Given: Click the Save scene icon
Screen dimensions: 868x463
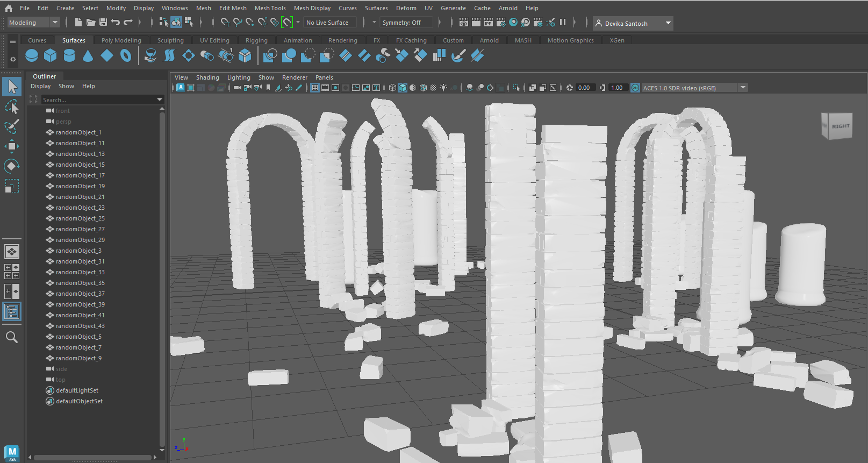Looking at the screenshot, I should click(103, 22).
